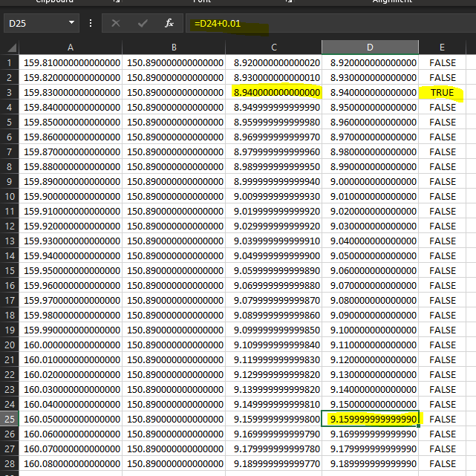Click cell with value 8.98999999999950

[274, 166]
